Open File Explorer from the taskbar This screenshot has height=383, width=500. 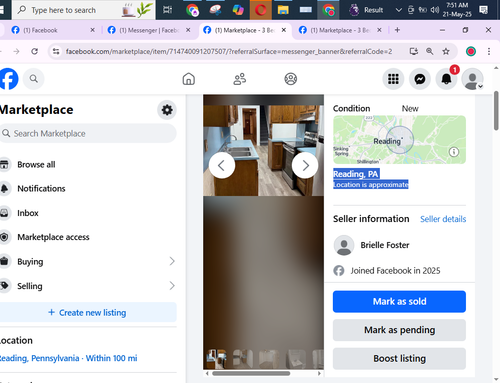click(283, 10)
